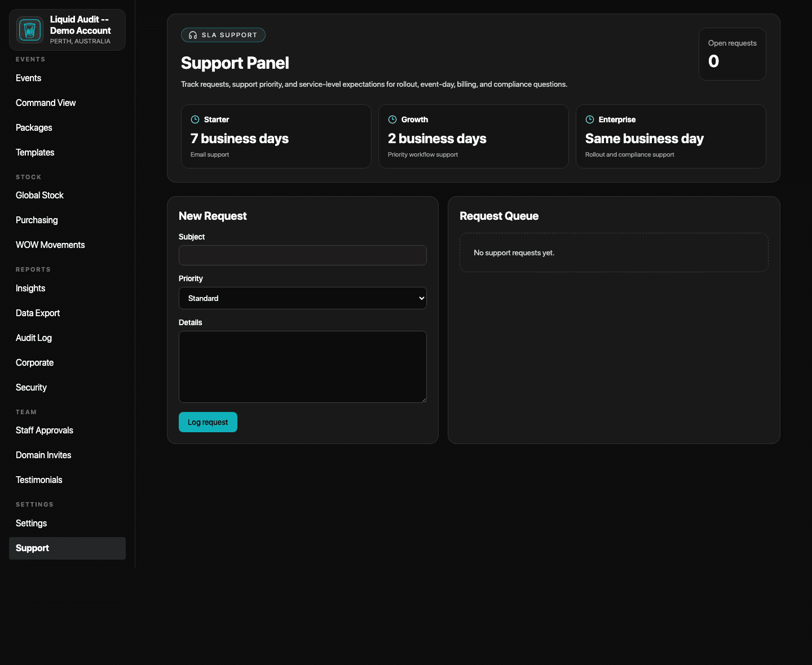Click the 'No support requests yet.' text
This screenshot has height=665, width=812.
point(514,253)
